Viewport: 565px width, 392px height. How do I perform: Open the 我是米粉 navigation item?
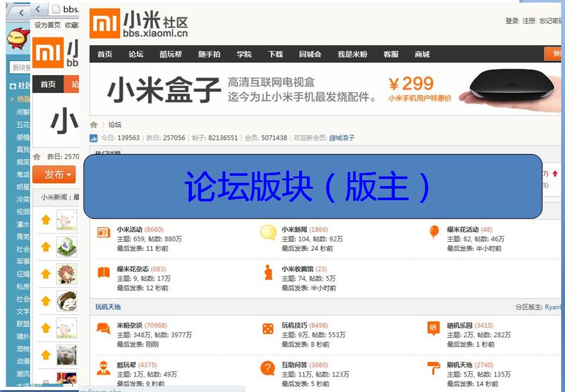pyautogui.click(x=352, y=55)
